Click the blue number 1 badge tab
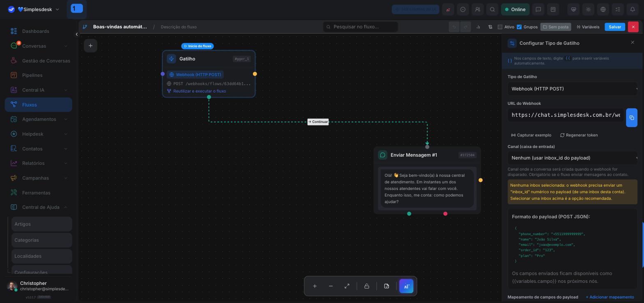This screenshot has width=644, height=303. click(77, 8)
